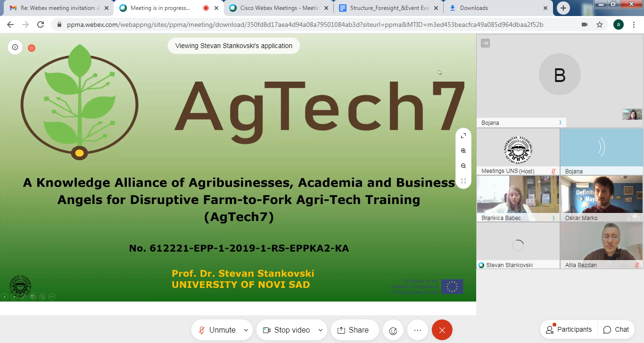This screenshot has height=343, width=644.
Task: Zoom out of the shared content
Action: (463, 166)
